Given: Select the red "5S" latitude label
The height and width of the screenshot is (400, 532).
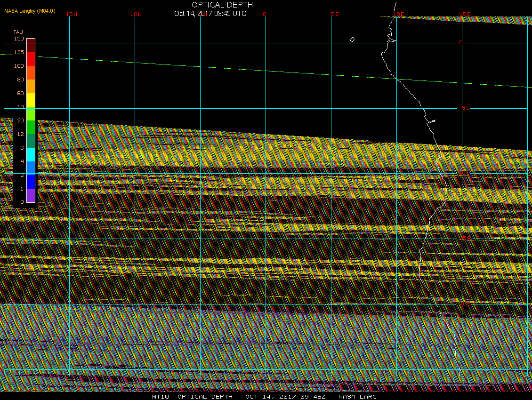Looking at the screenshot, I should click(x=466, y=108).
